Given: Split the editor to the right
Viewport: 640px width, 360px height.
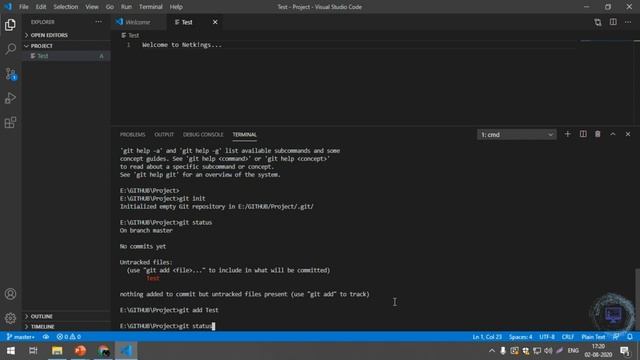Looking at the screenshot, I should [x=613, y=22].
